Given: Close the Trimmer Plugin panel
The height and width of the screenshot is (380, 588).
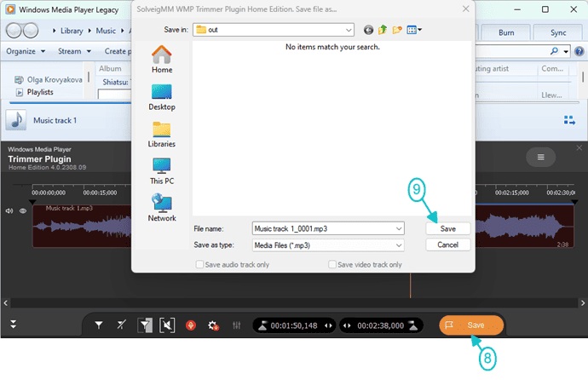Looking at the screenshot, I should [579, 148].
